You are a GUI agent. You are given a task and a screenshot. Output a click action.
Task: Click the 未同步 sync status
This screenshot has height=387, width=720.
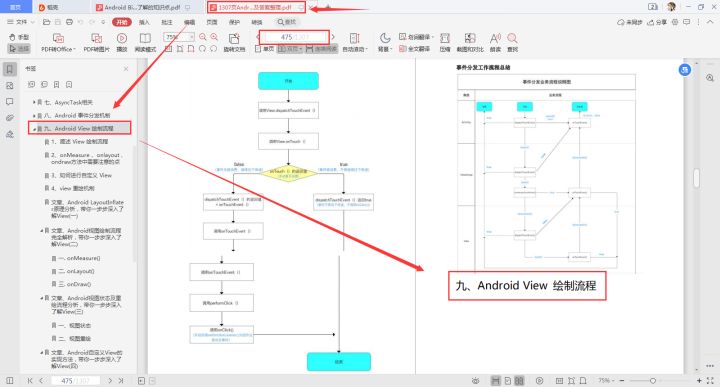tap(630, 22)
